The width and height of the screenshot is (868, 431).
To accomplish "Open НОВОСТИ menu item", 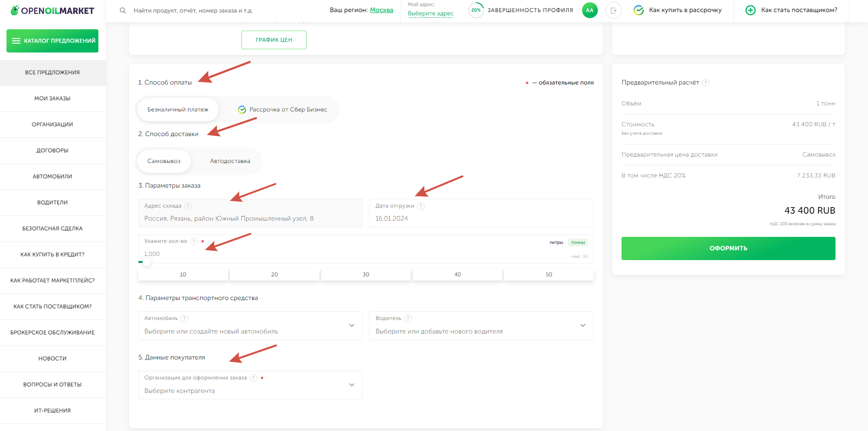I will pyautogui.click(x=52, y=359).
